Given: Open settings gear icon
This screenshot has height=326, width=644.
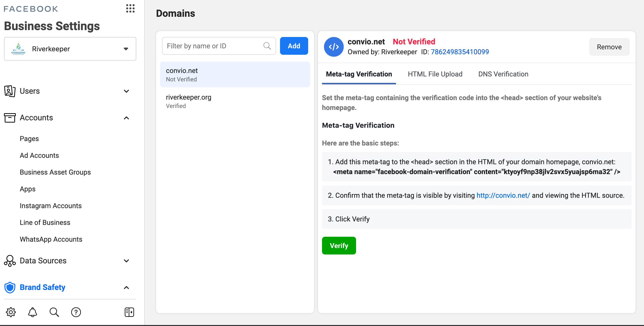Looking at the screenshot, I should tap(11, 312).
